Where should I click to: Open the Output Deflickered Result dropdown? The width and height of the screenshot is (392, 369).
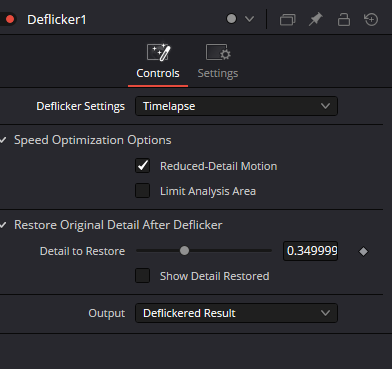pyautogui.click(x=236, y=313)
